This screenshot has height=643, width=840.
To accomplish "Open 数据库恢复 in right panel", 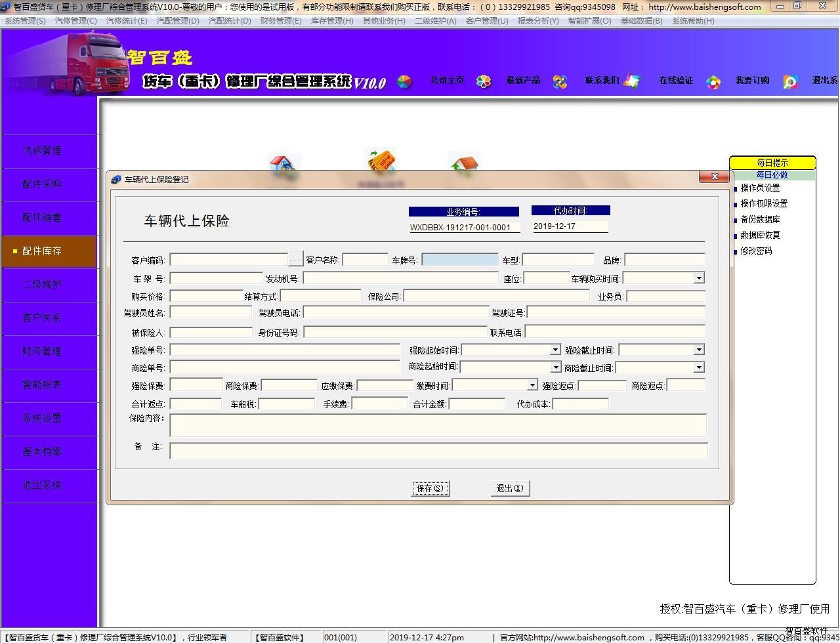I will click(x=760, y=235).
